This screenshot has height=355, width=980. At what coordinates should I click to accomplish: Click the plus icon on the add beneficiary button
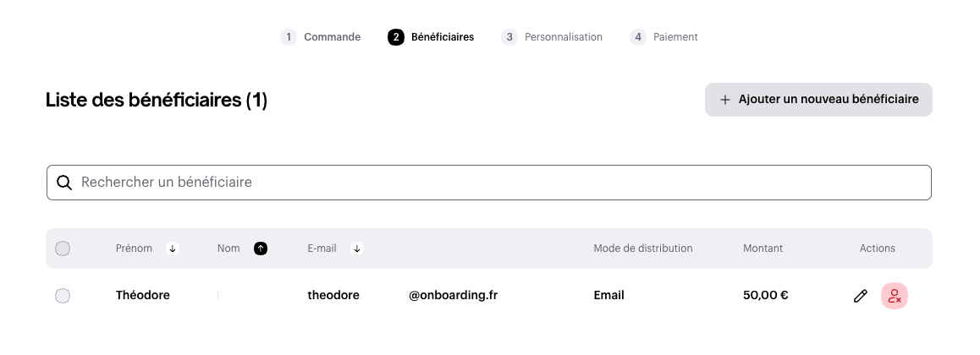(725, 100)
